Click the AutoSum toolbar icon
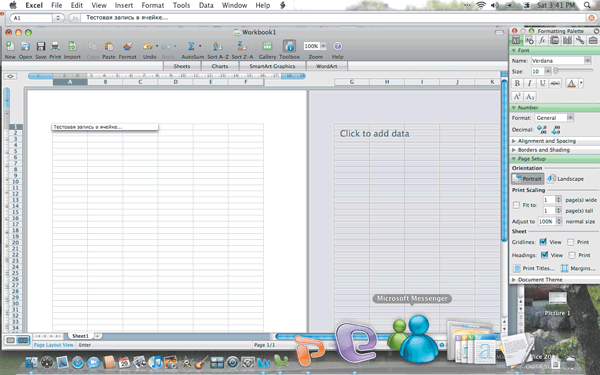 click(x=191, y=46)
